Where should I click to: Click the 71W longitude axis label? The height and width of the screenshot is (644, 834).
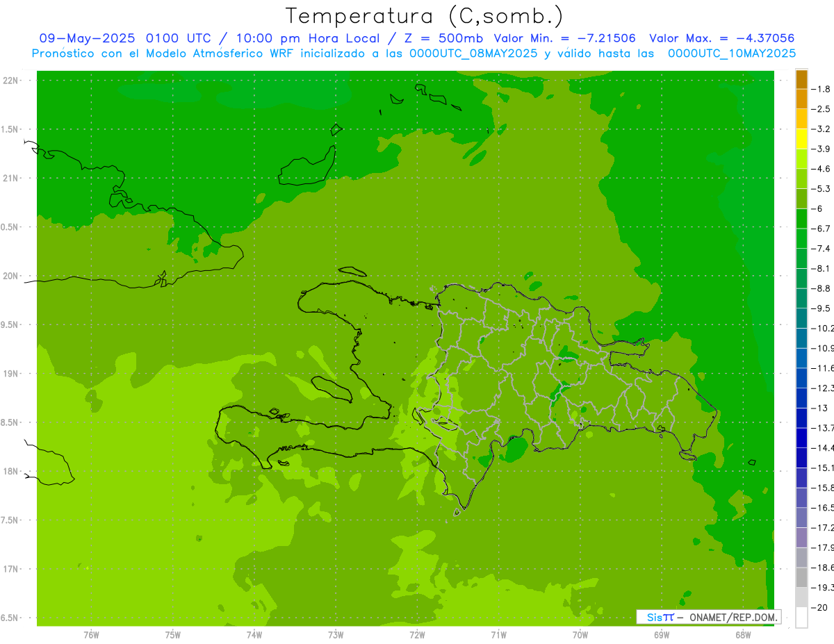tap(498, 634)
